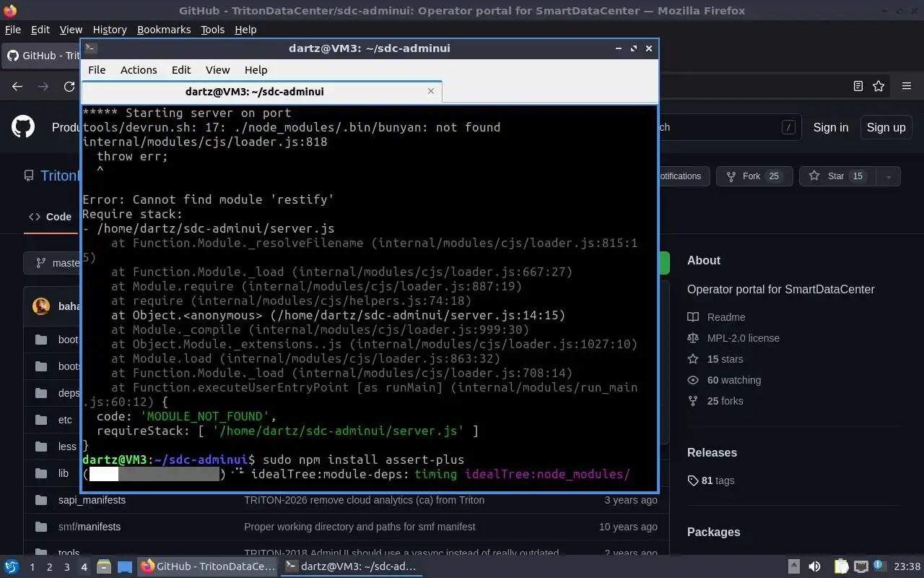Switch to workspace 3
This screenshot has width=924, height=578.
coord(66,567)
